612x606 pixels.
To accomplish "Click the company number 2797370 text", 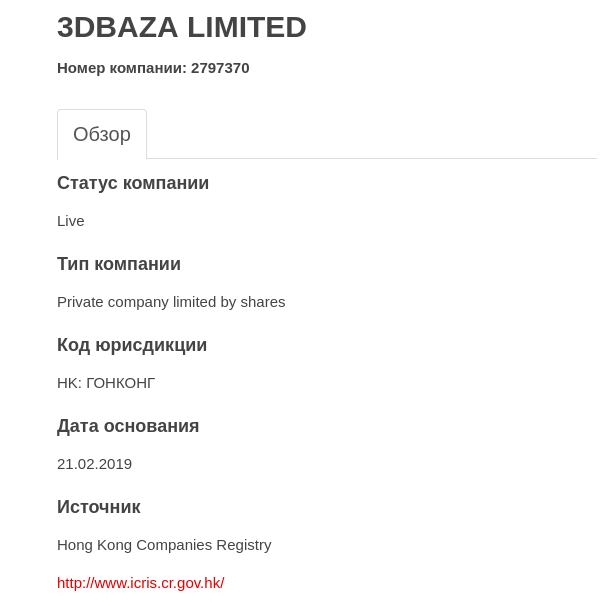I will (220, 68).
